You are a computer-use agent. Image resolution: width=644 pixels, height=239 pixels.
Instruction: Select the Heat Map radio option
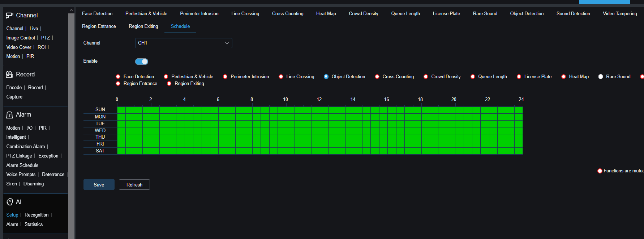(563, 77)
